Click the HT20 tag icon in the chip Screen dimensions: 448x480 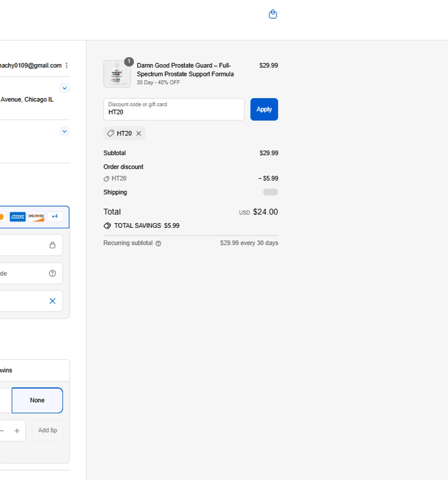(x=110, y=133)
